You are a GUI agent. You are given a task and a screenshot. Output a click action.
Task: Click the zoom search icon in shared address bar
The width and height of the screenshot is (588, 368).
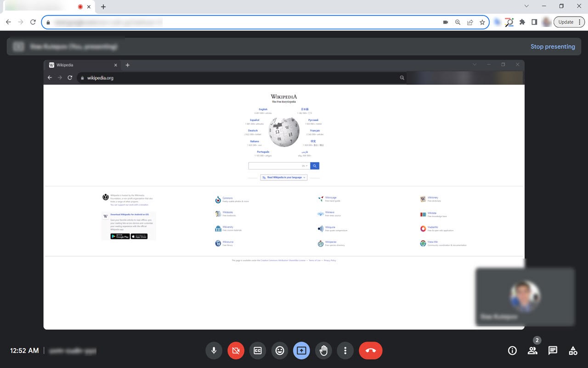click(402, 78)
